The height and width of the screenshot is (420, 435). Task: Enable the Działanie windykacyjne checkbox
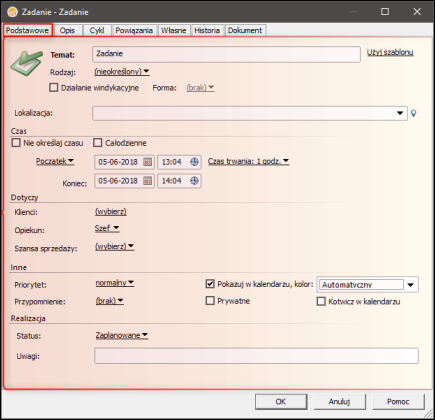pos(53,88)
